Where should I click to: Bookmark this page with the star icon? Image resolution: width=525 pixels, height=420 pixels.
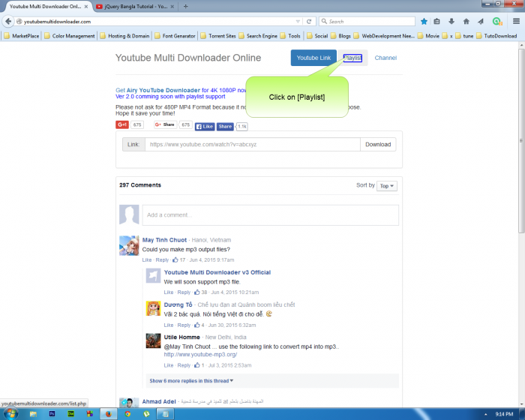point(424,22)
